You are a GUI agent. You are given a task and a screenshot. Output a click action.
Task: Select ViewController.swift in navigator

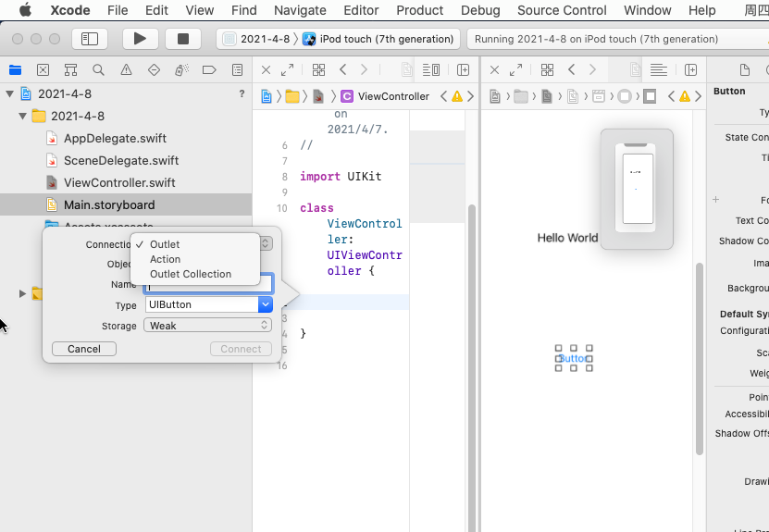(119, 183)
